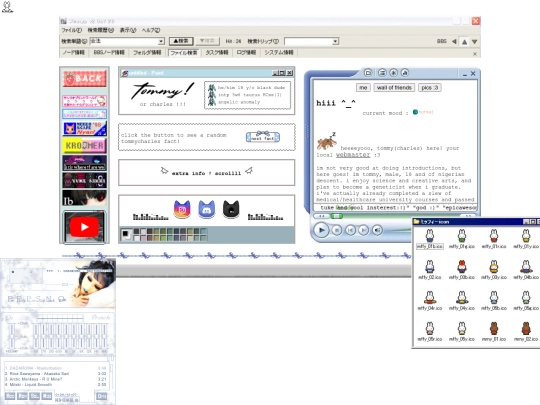Image resolution: width=540 pixels, height=405 pixels.
Task: Select the green miffy icon in top row
Action: tap(462, 239)
